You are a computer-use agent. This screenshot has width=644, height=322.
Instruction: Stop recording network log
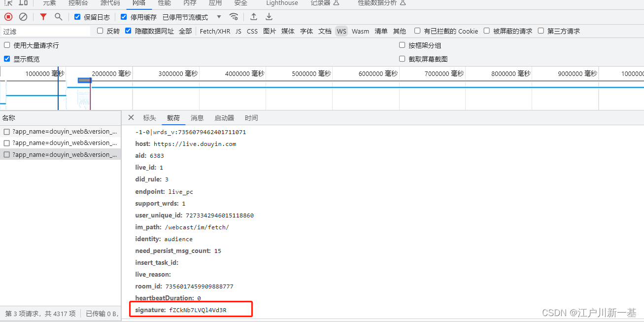click(7, 16)
